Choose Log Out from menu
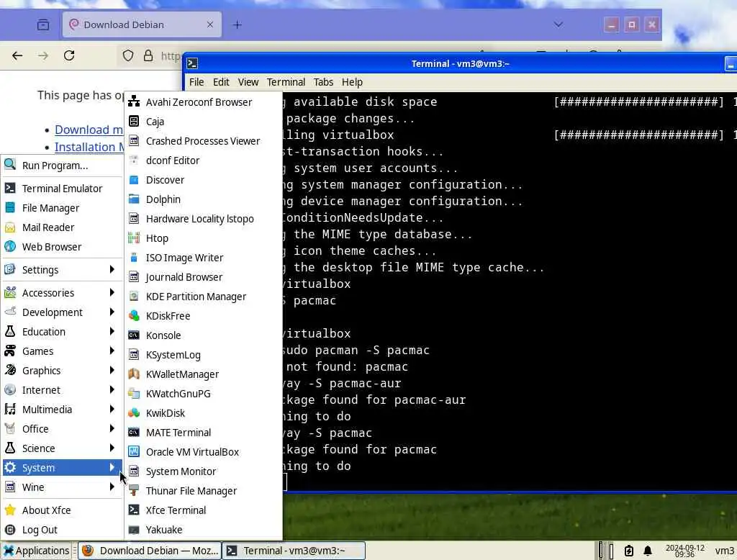737x560 pixels. pyautogui.click(x=62, y=530)
